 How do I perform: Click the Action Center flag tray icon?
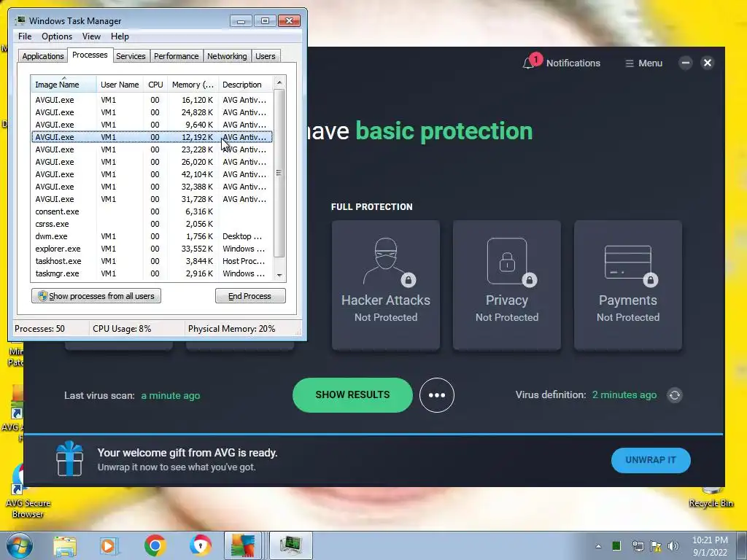tap(656, 546)
